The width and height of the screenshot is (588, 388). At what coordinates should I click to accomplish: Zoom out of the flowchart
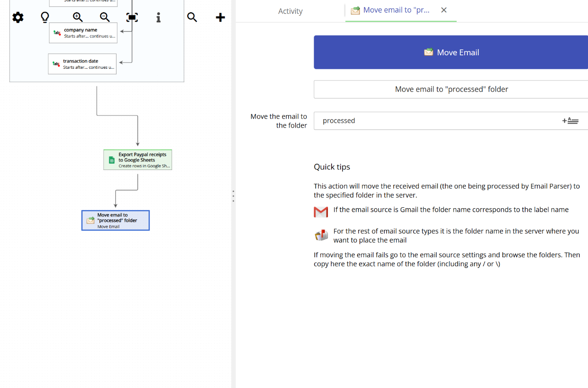click(104, 17)
